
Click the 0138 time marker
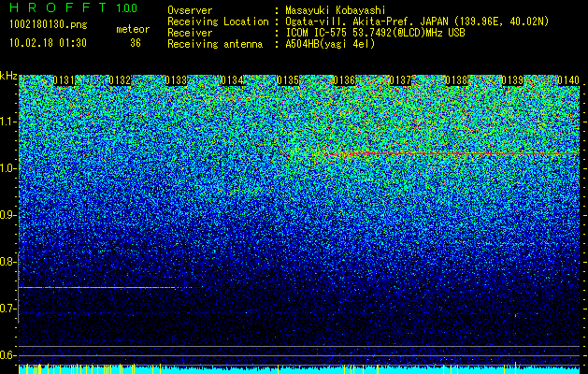(x=456, y=80)
